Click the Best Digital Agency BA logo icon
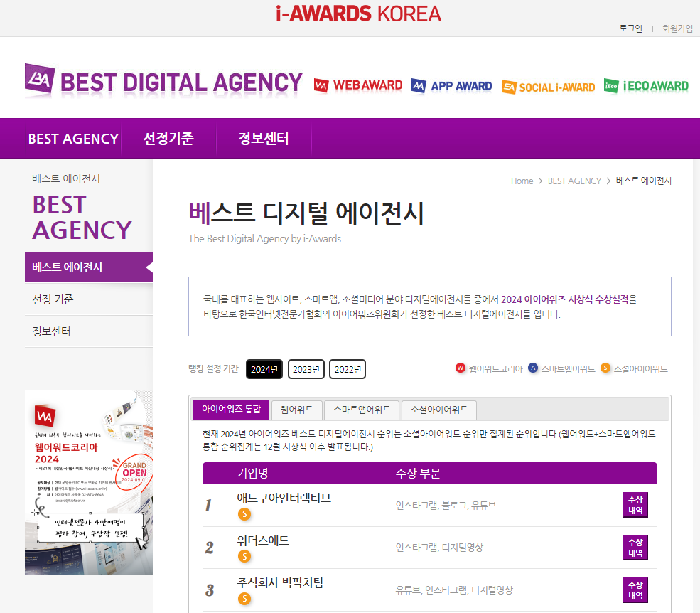700x613 pixels. pos(40,80)
